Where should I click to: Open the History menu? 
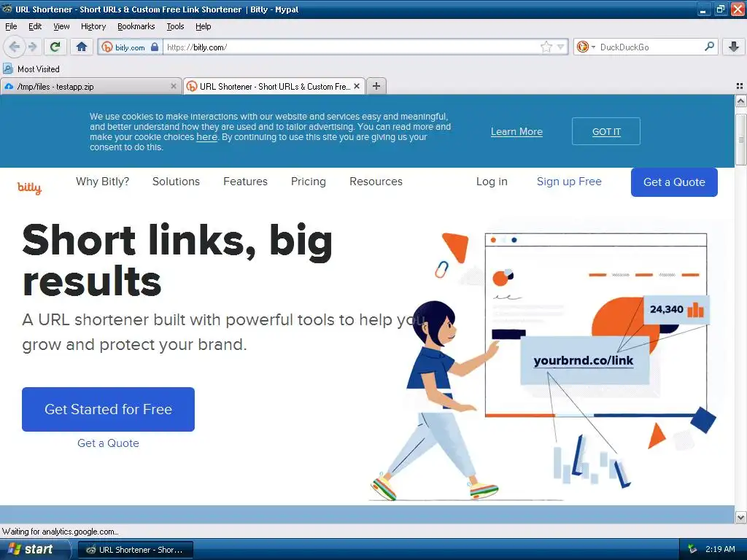coord(93,26)
